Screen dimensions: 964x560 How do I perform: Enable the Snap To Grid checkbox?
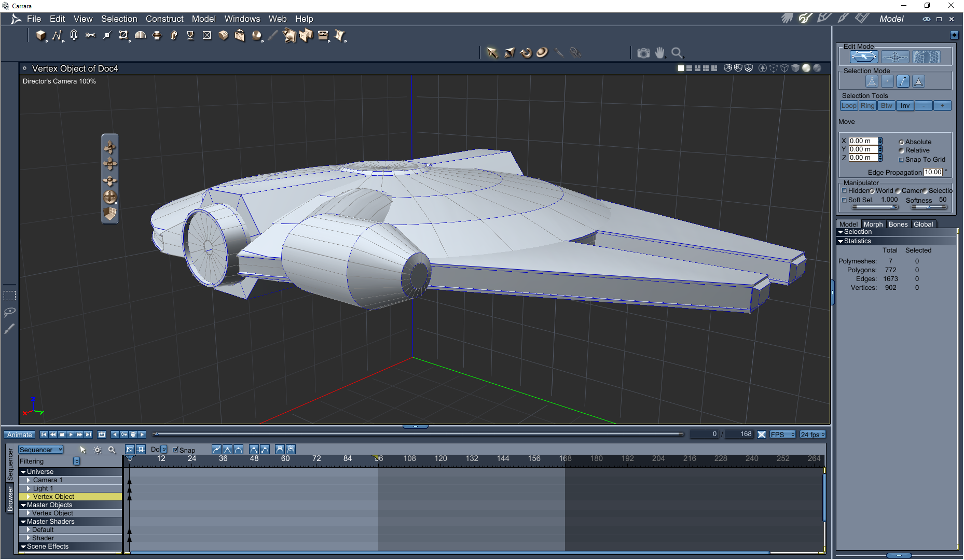(x=901, y=160)
